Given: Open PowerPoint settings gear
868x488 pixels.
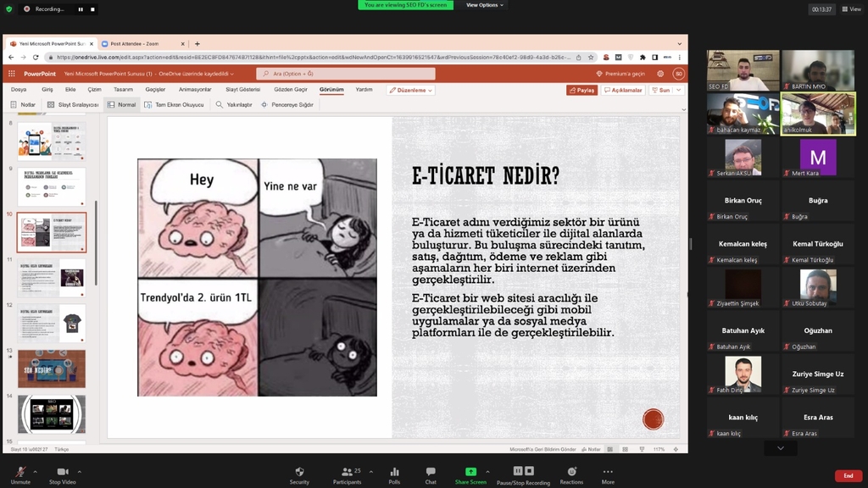Looking at the screenshot, I should [x=660, y=74].
